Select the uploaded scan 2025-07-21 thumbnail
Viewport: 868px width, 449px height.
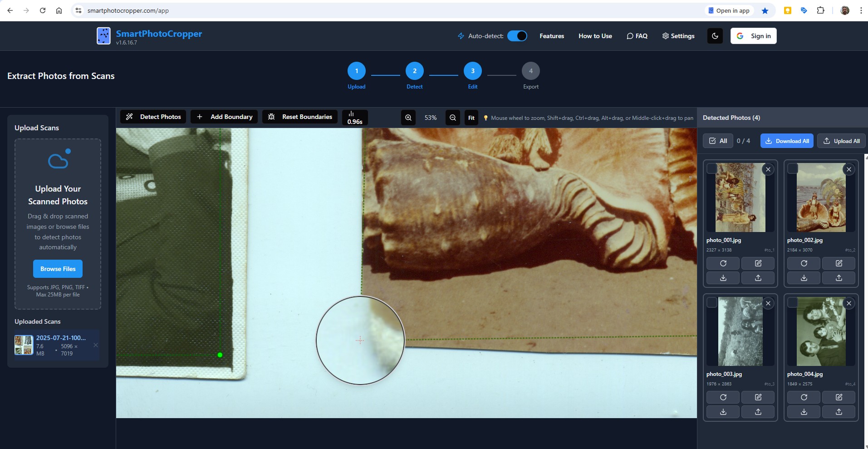coord(23,345)
